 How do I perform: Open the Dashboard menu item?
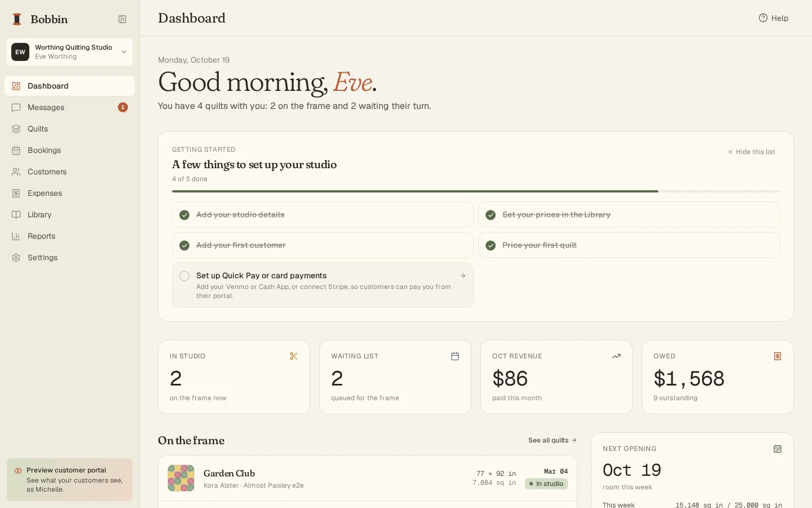(70, 86)
